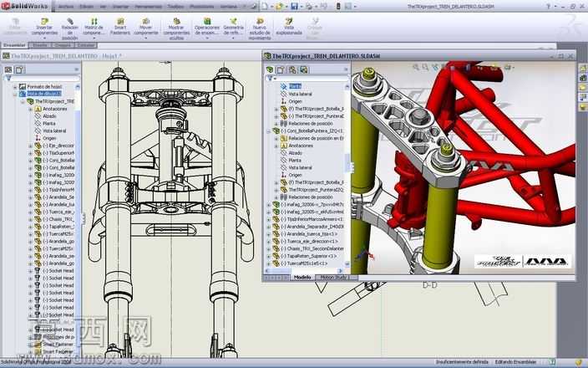The height and width of the screenshot is (368, 588).
Task: Switch to the Calcular ribbon tab
Action: (x=86, y=45)
